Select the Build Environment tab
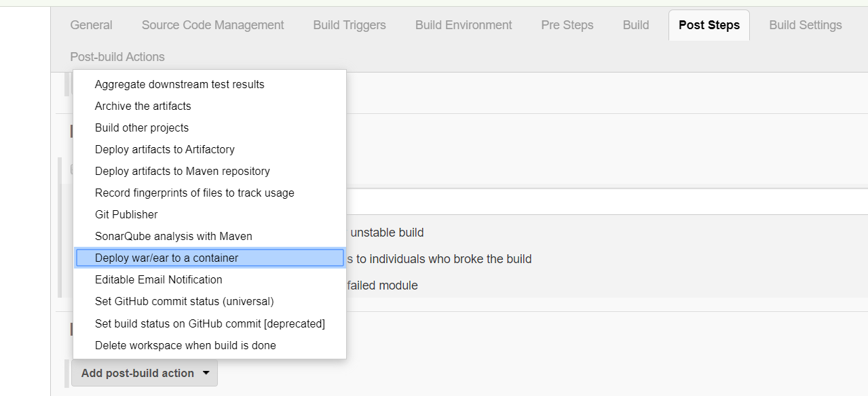The image size is (868, 396). pos(464,25)
